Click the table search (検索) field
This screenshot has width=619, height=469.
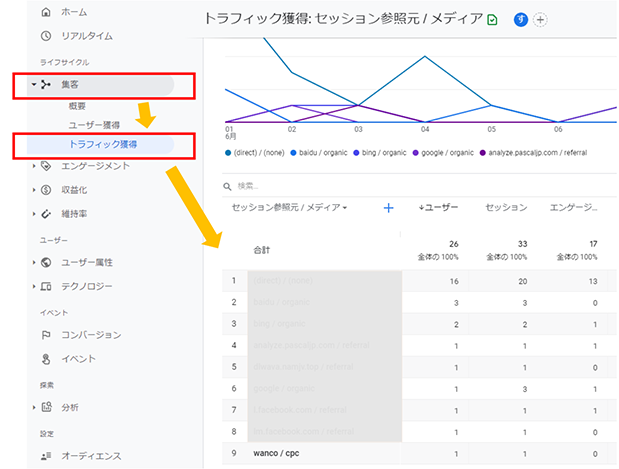(300, 186)
